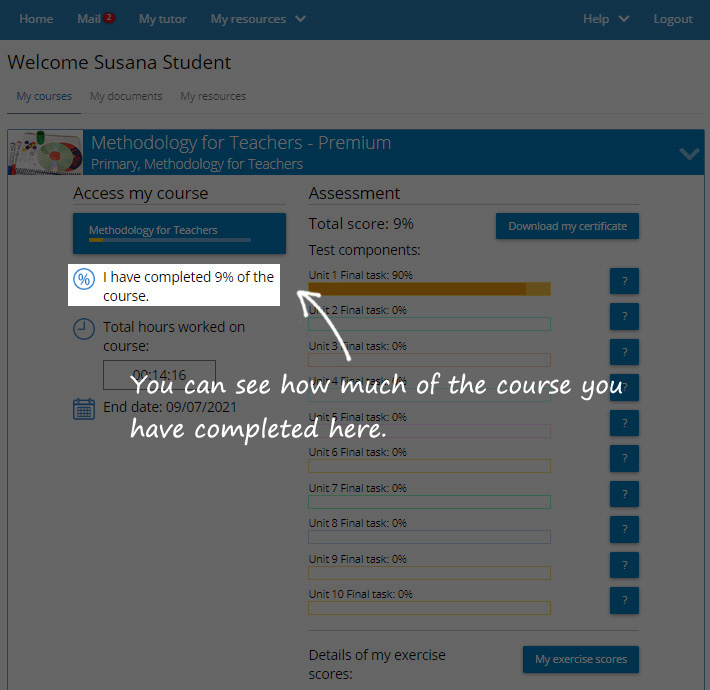Open the help icon beside Unit 6 Final task
Viewport: 710px width, 690px height.
point(624,458)
